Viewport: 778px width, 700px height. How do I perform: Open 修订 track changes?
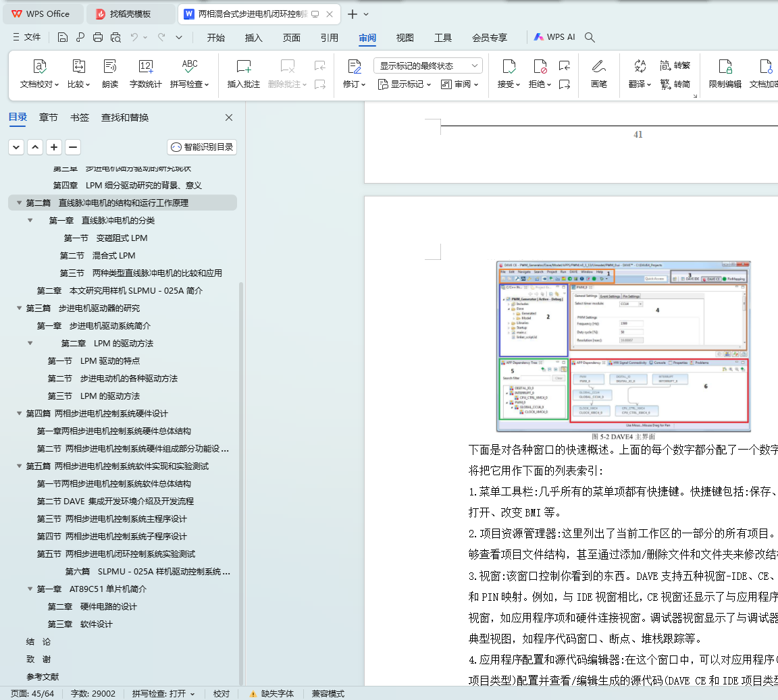(355, 74)
